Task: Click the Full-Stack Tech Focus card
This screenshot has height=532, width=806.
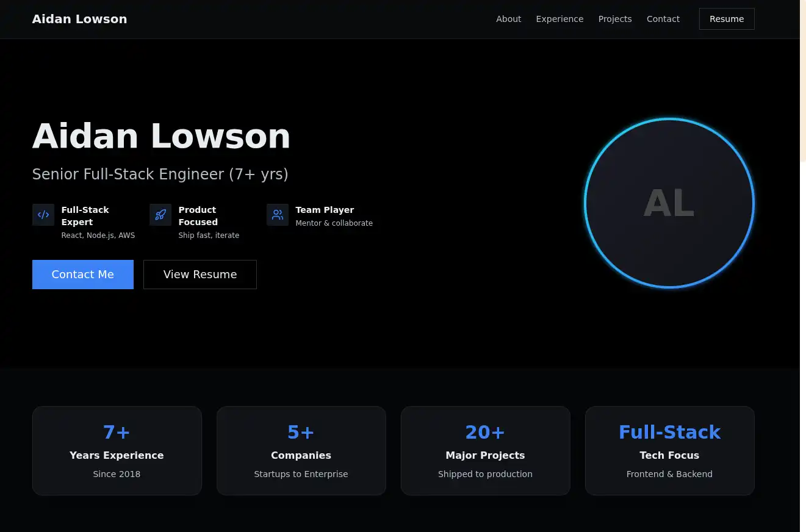Action: pos(669,451)
